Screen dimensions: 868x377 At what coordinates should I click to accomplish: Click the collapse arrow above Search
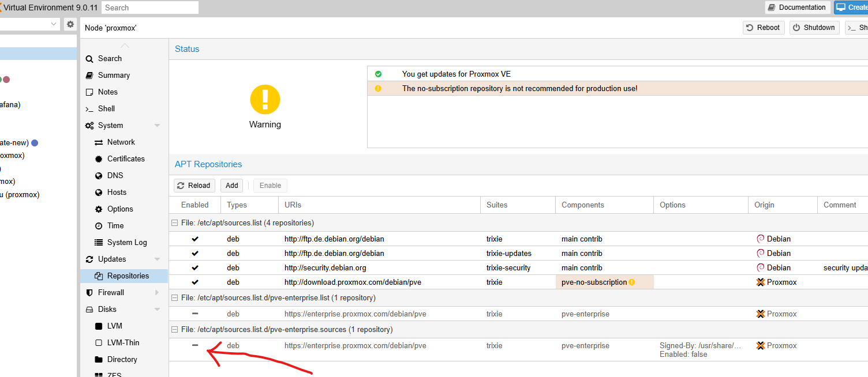click(125, 46)
